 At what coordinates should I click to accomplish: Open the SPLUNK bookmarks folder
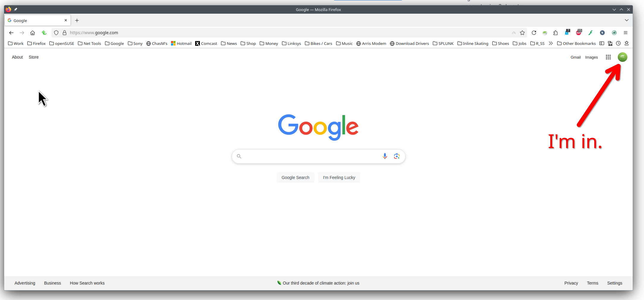click(443, 43)
